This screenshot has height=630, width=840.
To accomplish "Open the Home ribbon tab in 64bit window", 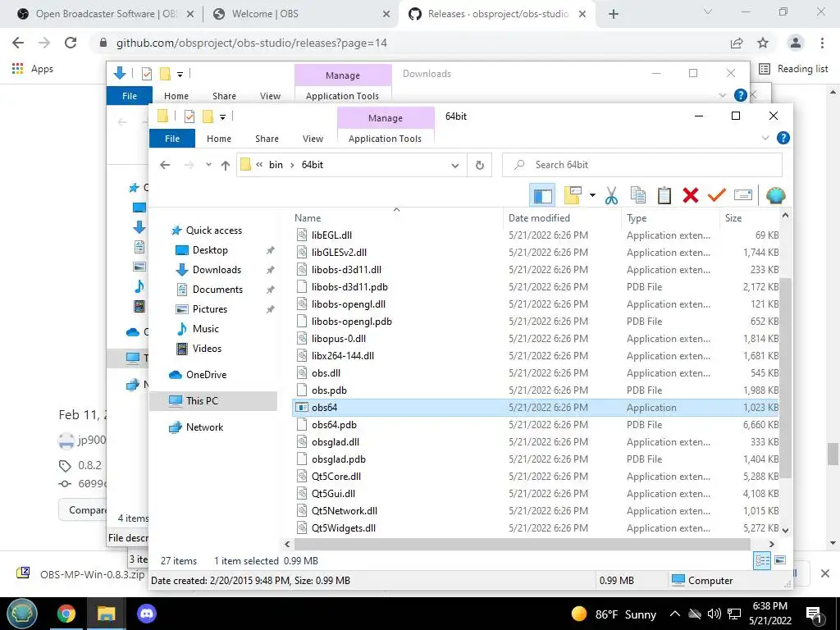I will point(219,138).
